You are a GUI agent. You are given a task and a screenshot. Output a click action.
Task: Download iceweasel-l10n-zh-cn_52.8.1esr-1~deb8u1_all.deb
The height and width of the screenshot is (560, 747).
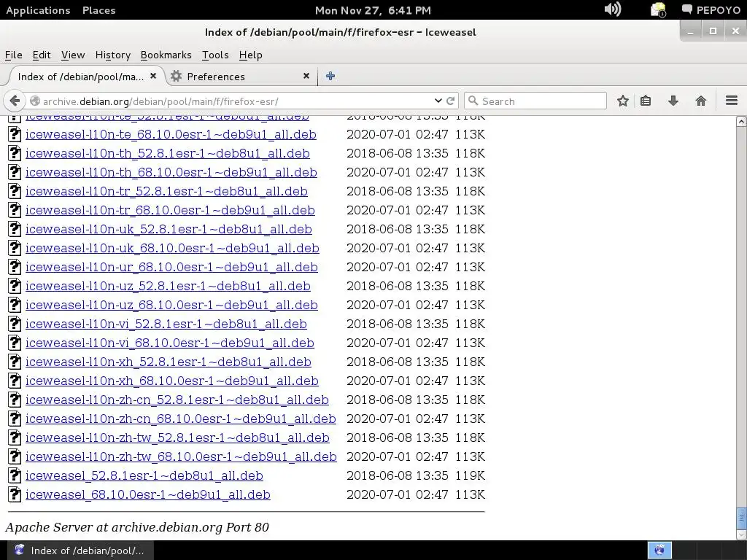(x=177, y=400)
